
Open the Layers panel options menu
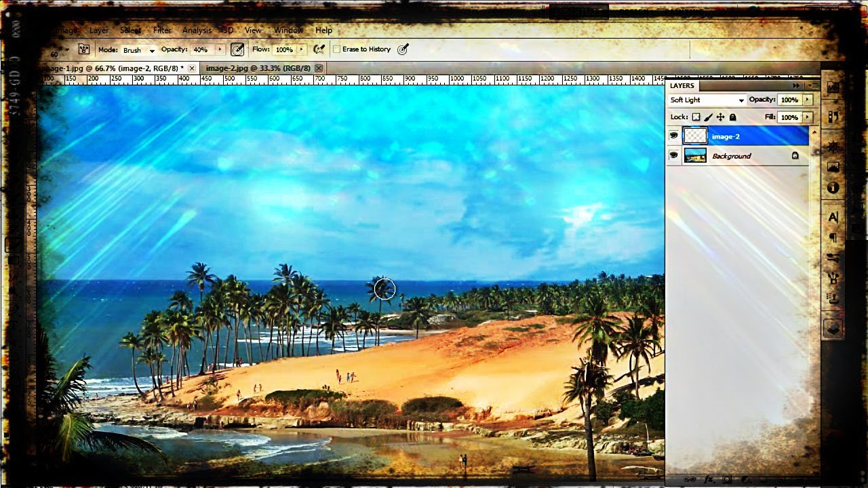point(813,86)
